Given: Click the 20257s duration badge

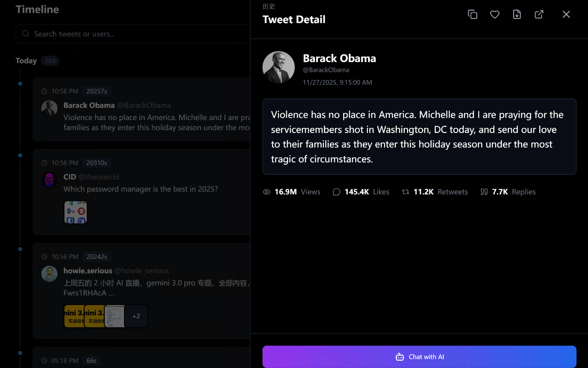Looking at the screenshot, I should pyautogui.click(x=97, y=91).
